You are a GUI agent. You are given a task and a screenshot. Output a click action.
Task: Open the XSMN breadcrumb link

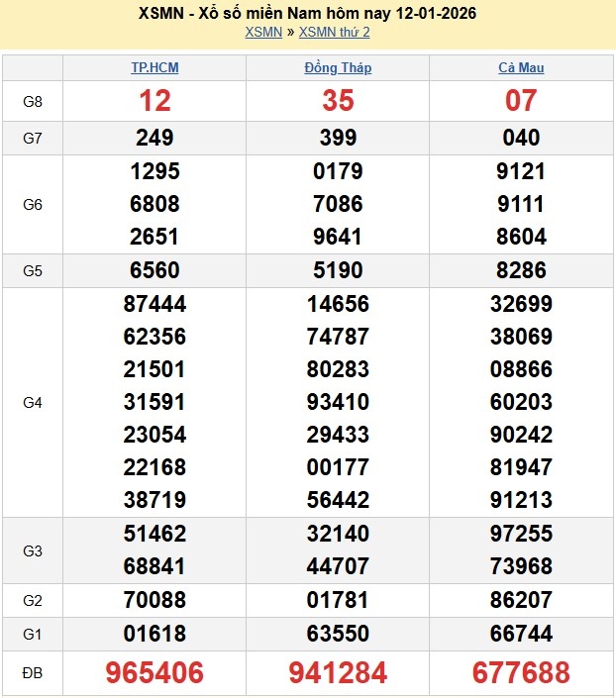click(x=263, y=33)
